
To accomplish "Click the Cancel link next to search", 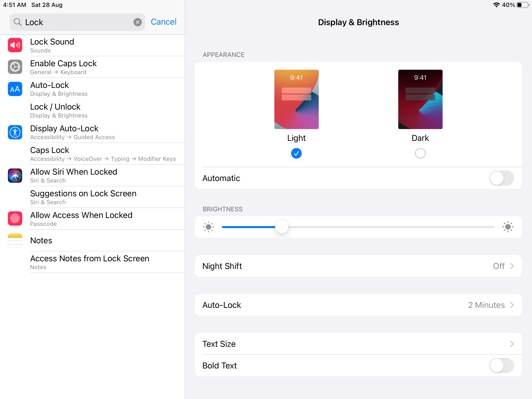I will [x=163, y=22].
